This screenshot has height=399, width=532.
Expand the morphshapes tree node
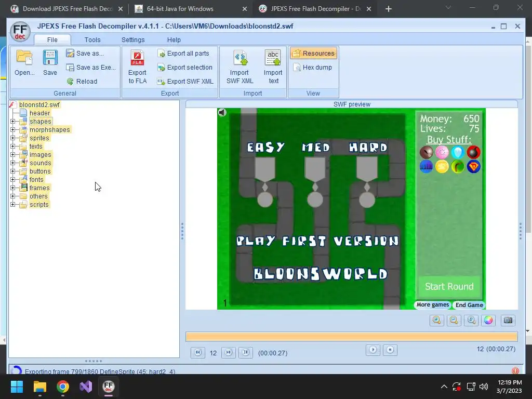click(x=13, y=129)
